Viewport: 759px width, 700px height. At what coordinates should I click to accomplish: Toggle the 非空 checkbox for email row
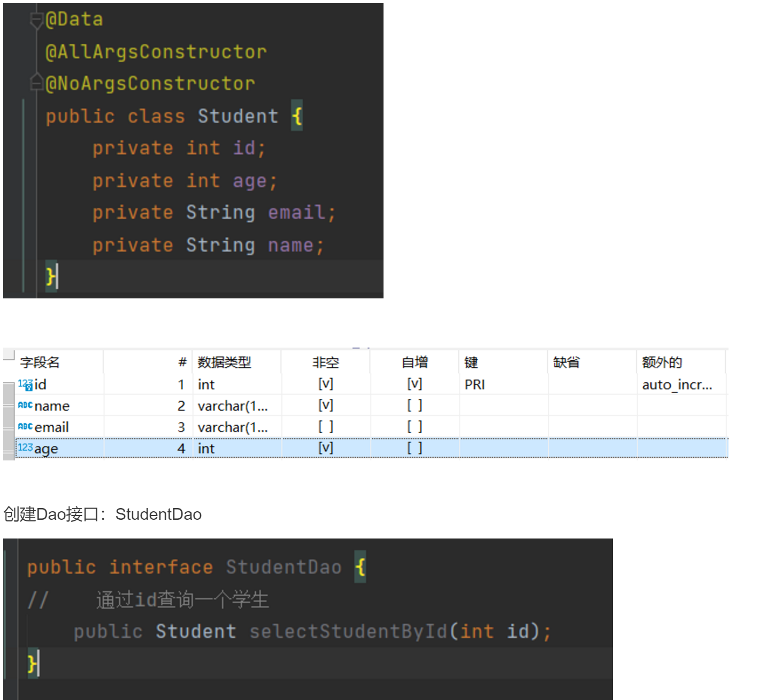coord(326,427)
